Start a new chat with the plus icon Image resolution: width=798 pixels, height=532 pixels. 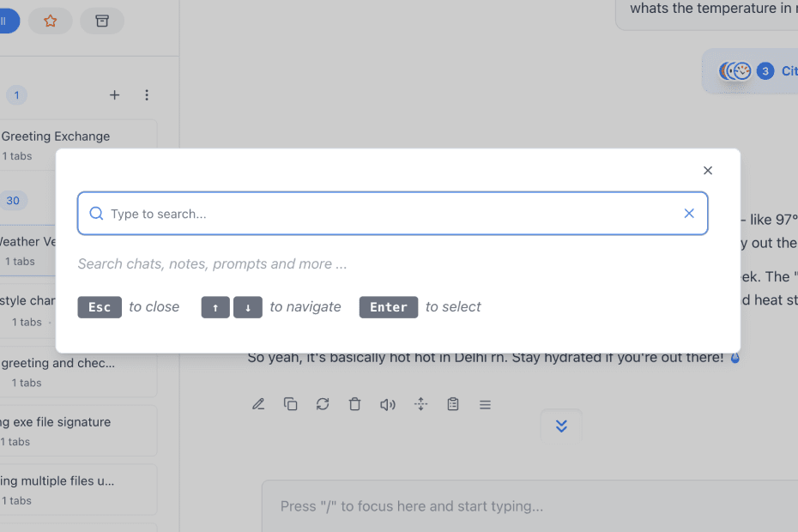pos(115,95)
